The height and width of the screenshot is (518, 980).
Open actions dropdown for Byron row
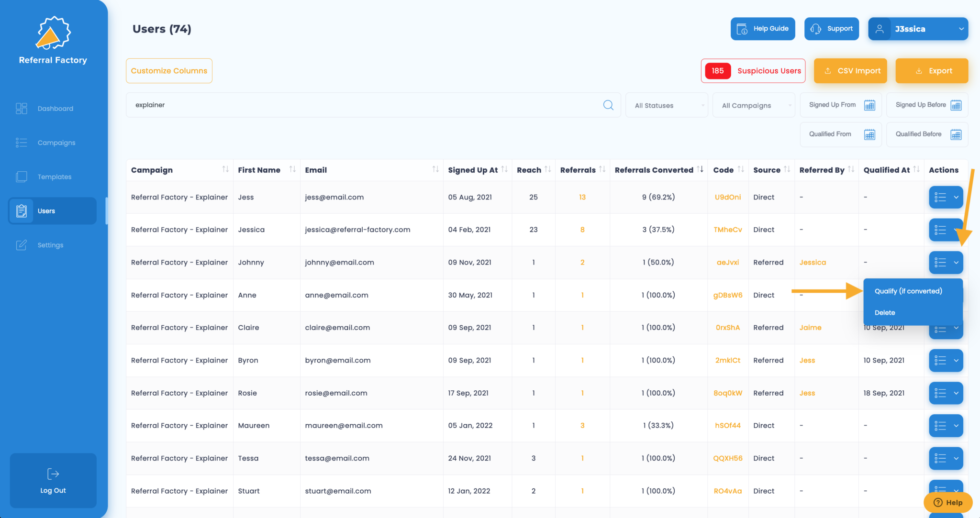click(x=946, y=360)
